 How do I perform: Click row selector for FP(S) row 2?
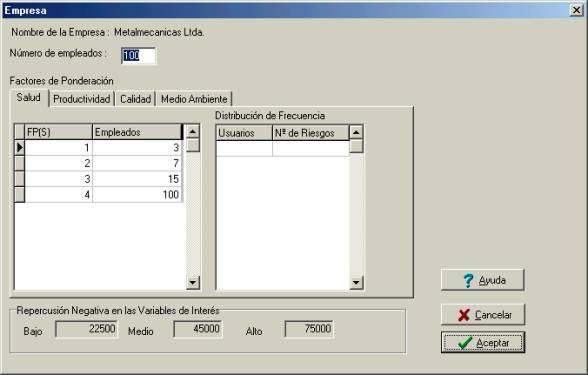pos(20,164)
